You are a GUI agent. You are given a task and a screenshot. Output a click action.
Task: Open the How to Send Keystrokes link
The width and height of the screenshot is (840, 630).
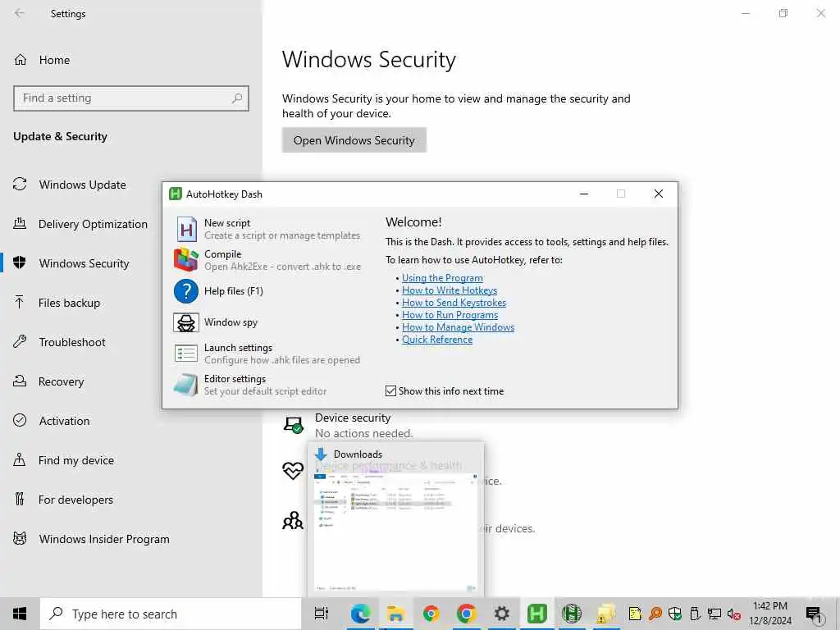(x=454, y=303)
